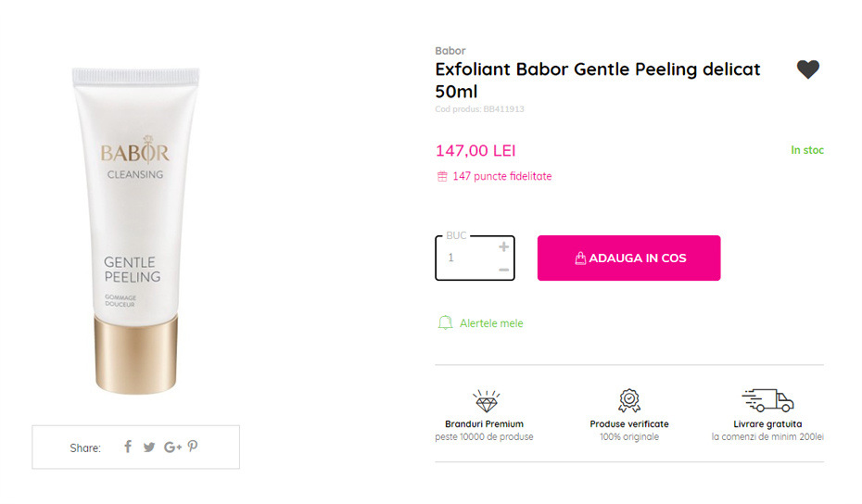Click the gift loyalty points icon

(x=442, y=176)
